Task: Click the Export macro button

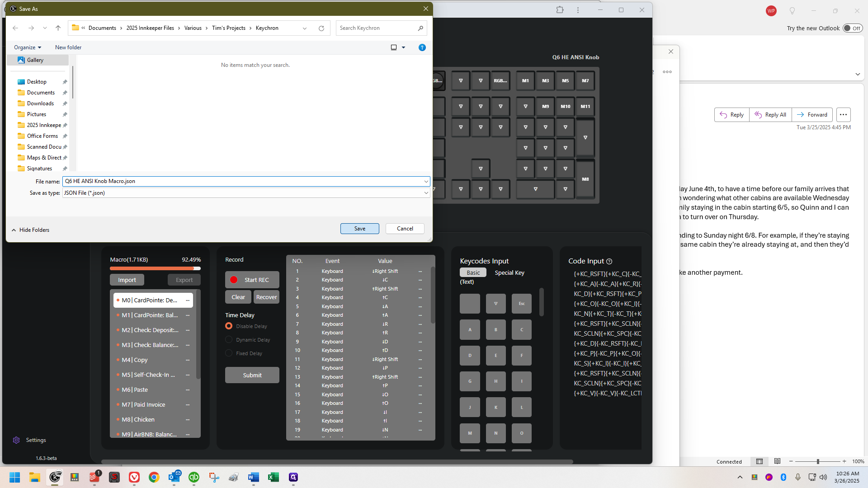Action: tap(184, 280)
